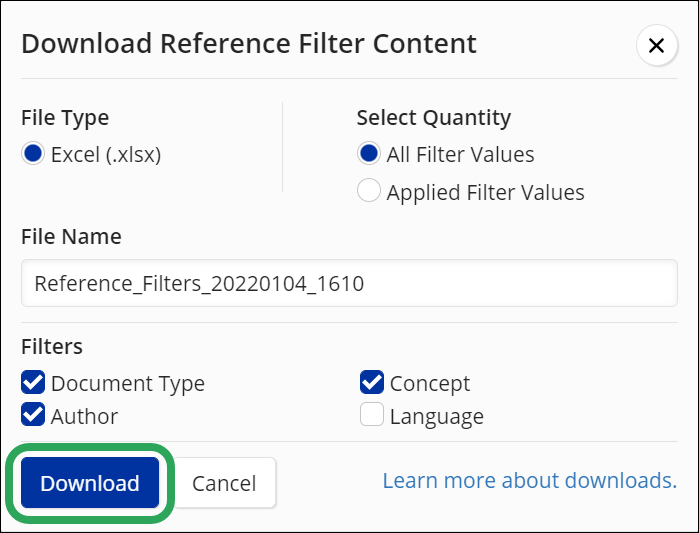Choose Applied Filter Values quantity option

point(369,191)
